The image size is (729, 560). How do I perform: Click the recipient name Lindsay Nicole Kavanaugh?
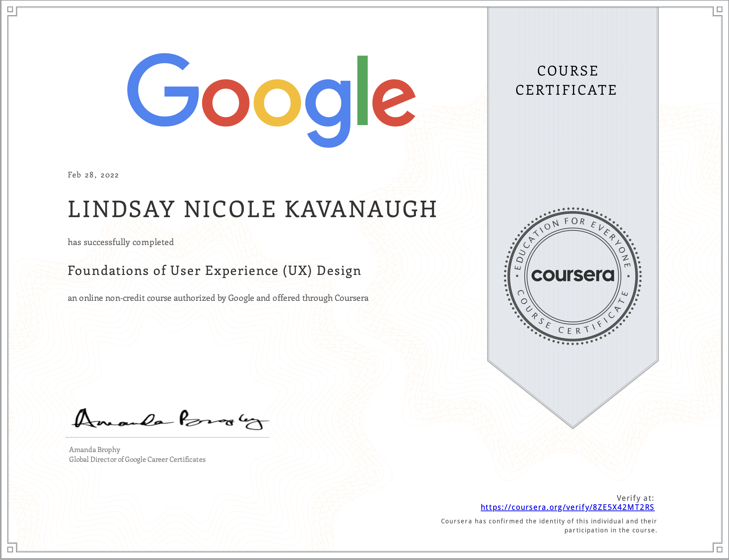pos(252,209)
